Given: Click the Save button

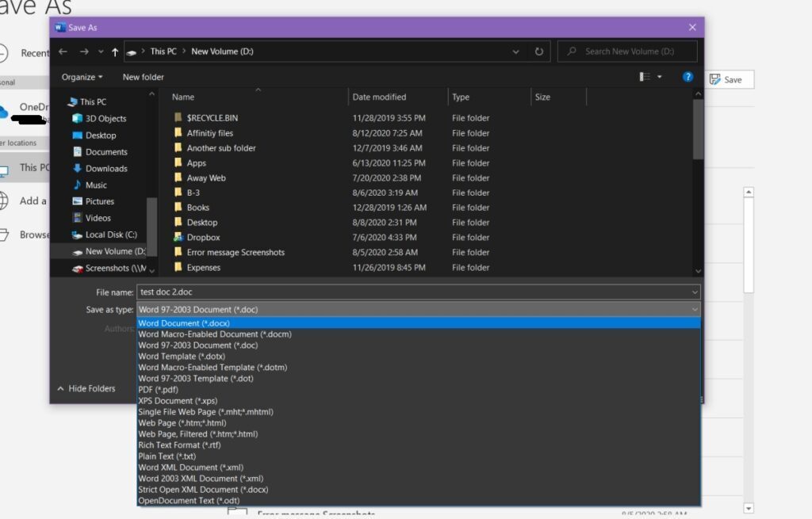Looking at the screenshot, I should click(729, 79).
